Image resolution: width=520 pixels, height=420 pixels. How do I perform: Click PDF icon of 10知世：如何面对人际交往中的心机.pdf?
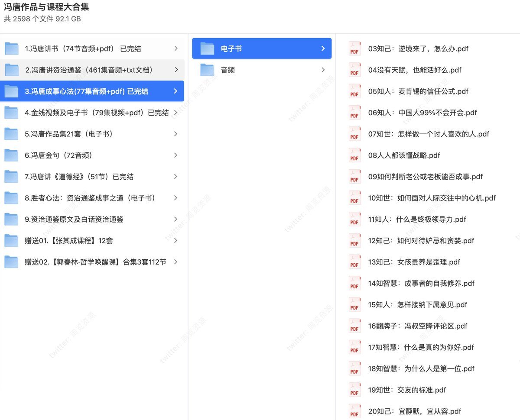click(x=355, y=198)
